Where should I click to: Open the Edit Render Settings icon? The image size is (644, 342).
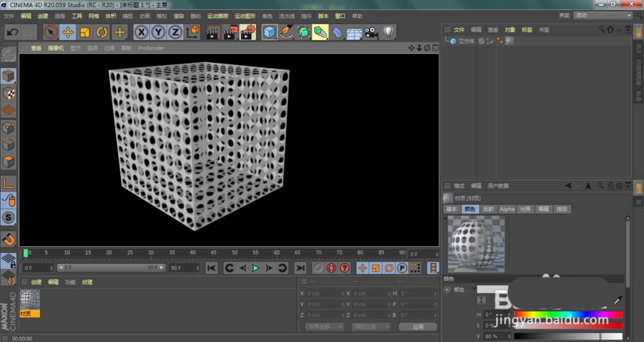pyautogui.click(x=247, y=32)
